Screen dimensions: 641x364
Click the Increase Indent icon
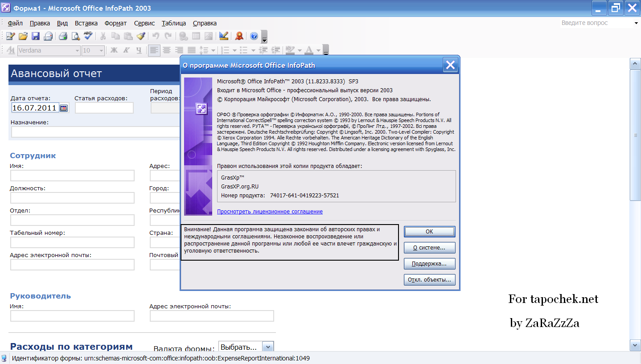pos(276,50)
